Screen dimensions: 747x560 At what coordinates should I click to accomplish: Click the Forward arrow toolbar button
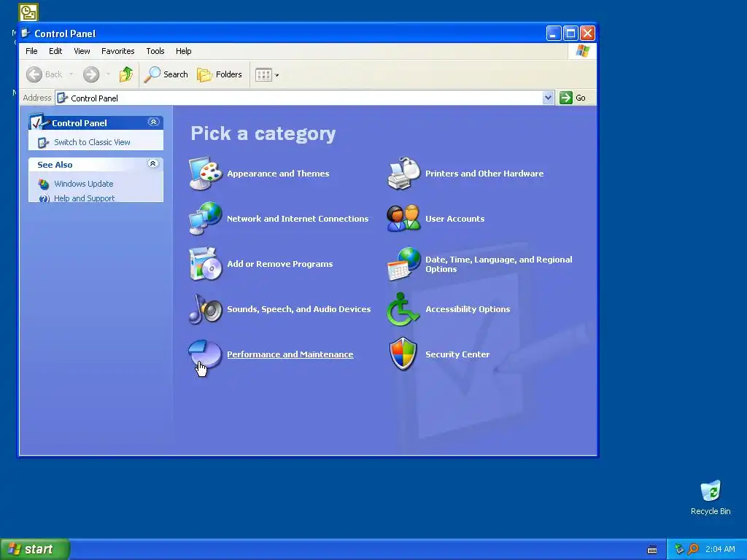(91, 74)
